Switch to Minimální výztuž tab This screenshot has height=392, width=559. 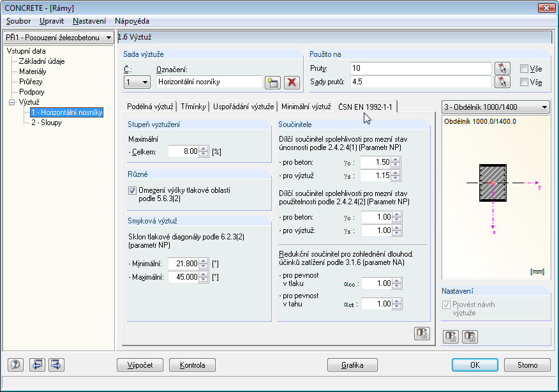click(x=306, y=107)
